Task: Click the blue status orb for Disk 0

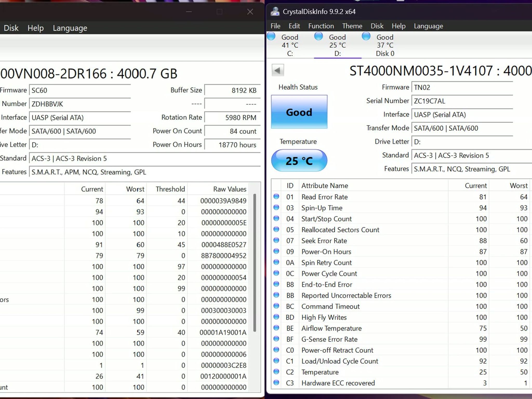Action: 366,36
